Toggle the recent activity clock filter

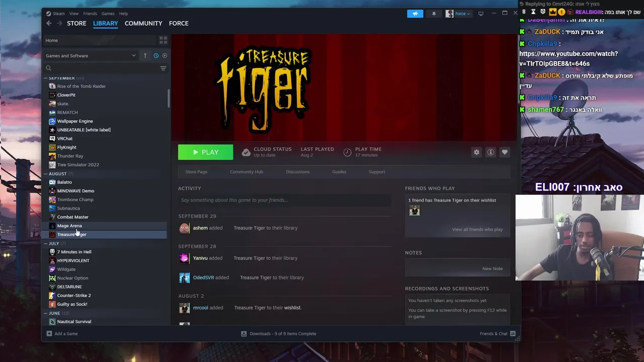pos(156,55)
